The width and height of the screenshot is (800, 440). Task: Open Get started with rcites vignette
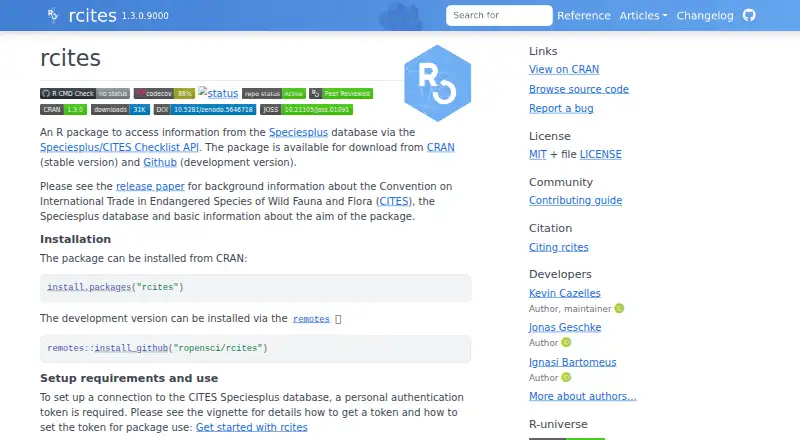(252, 427)
